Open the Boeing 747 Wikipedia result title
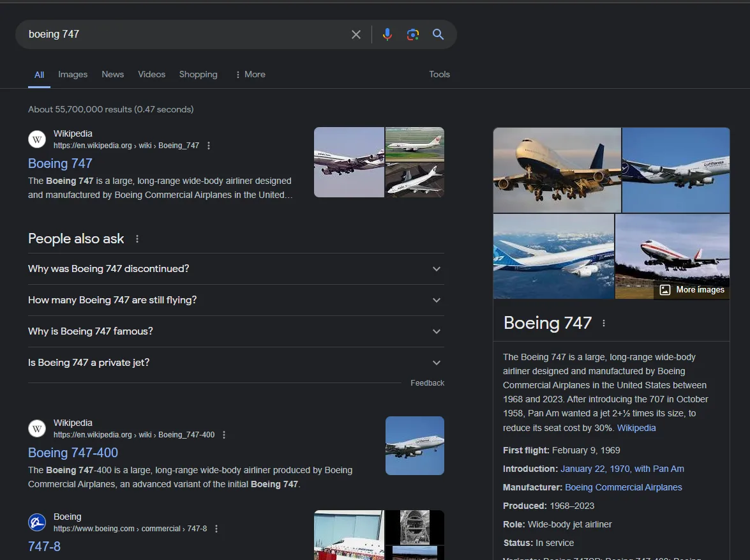This screenshot has height=560, width=750. [60, 163]
